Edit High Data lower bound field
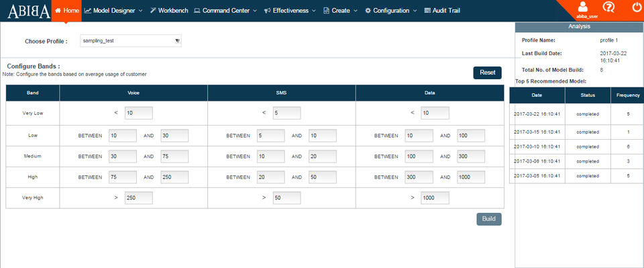 [x=419, y=177]
